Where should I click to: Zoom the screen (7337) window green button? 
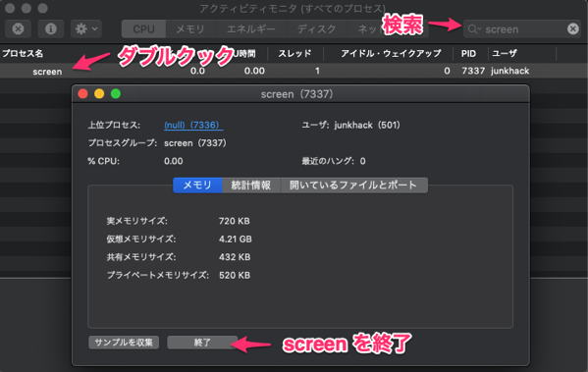pyautogui.click(x=116, y=94)
